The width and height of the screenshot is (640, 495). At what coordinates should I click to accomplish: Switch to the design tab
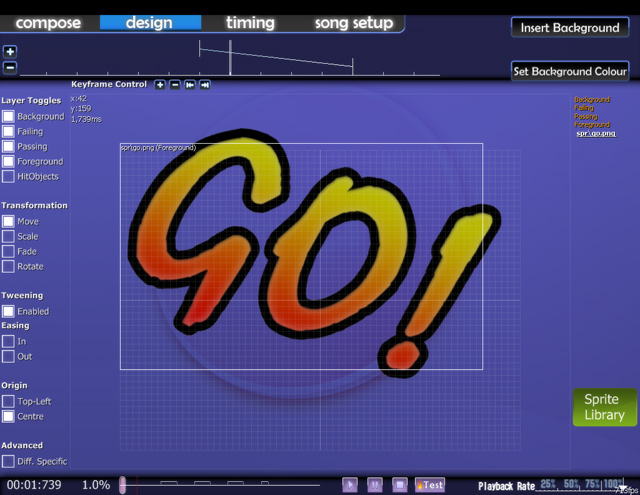[150, 23]
